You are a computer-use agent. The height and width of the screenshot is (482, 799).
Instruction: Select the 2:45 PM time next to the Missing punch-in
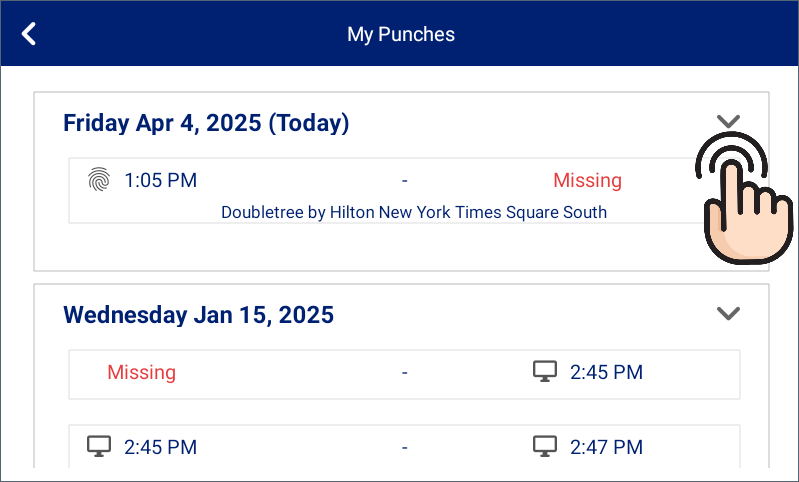(606, 372)
